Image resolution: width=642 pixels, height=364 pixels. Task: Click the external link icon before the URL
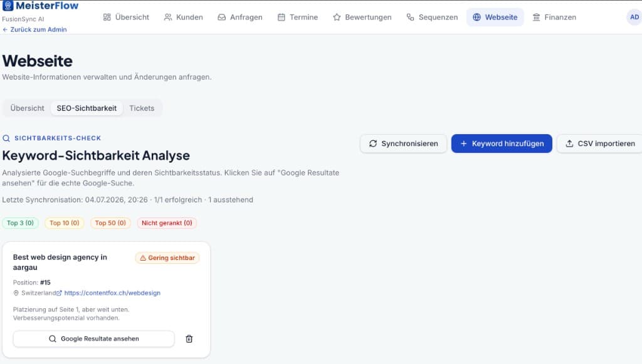pos(60,293)
